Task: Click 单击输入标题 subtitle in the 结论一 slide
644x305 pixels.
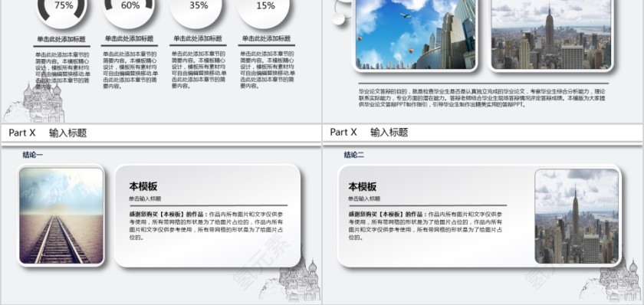Action: (x=145, y=198)
